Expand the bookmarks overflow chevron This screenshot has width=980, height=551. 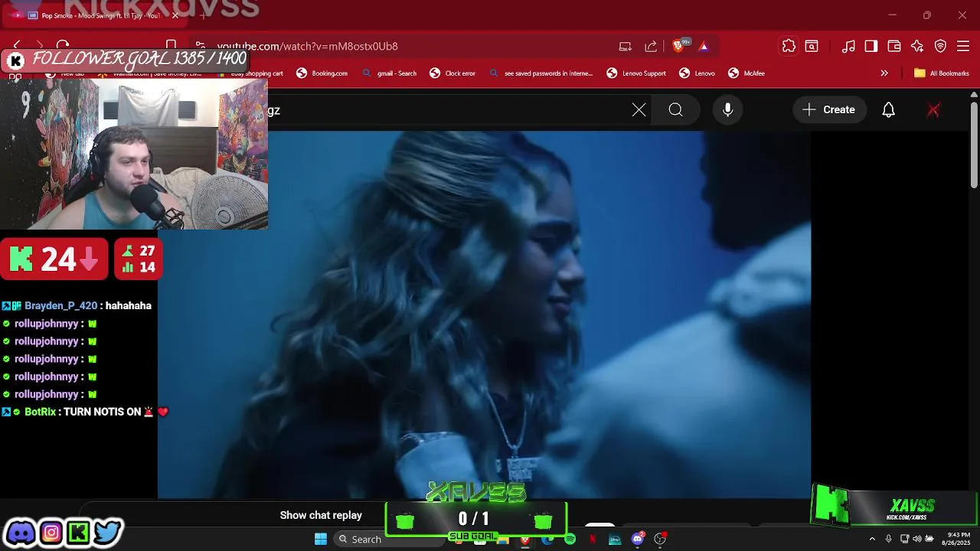coord(884,73)
